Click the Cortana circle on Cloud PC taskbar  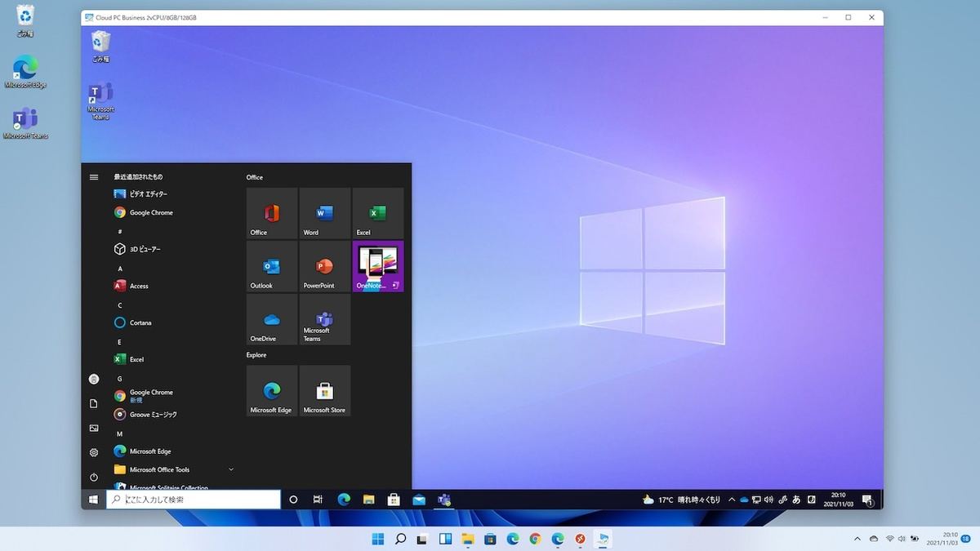point(294,500)
